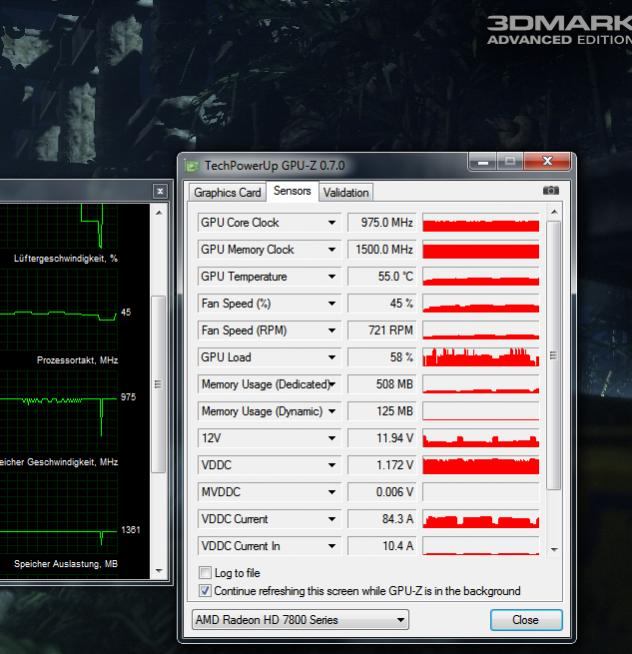The height and width of the screenshot is (654, 632).
Task: Switch to the Graphics Card tab
Action: tap(227, 193)
